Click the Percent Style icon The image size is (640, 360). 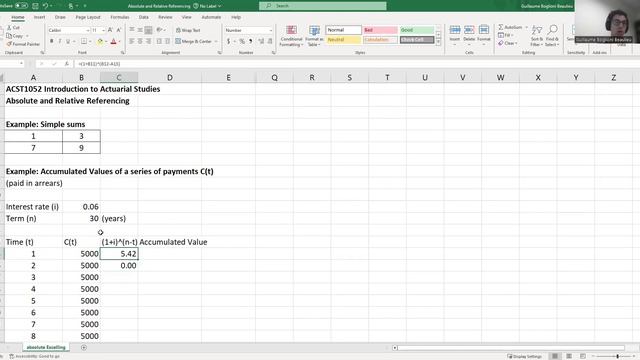coord(242,41)
